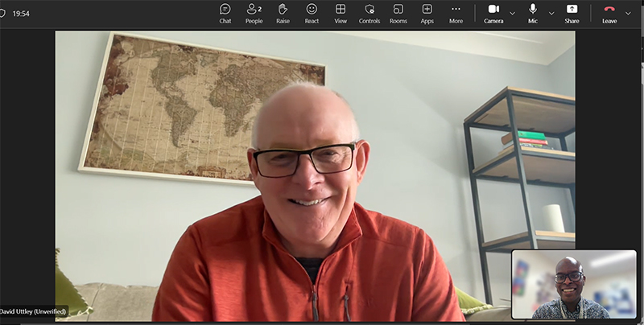Expand the Leave options chevron
This screenshot has width=644, height=325.
coord(629,13)
